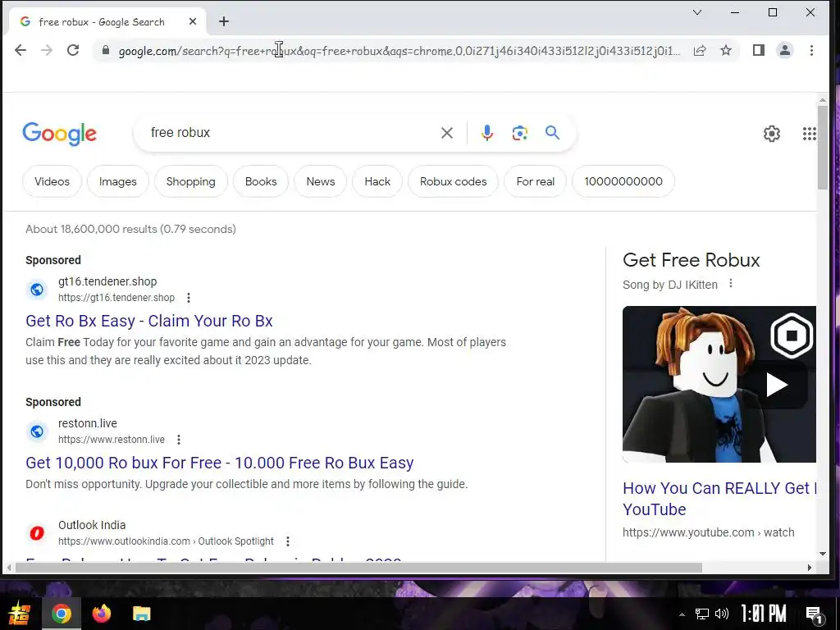
Task: Click the gt16.tendener.shop globe favicon
Action: (x=37, y=290)
